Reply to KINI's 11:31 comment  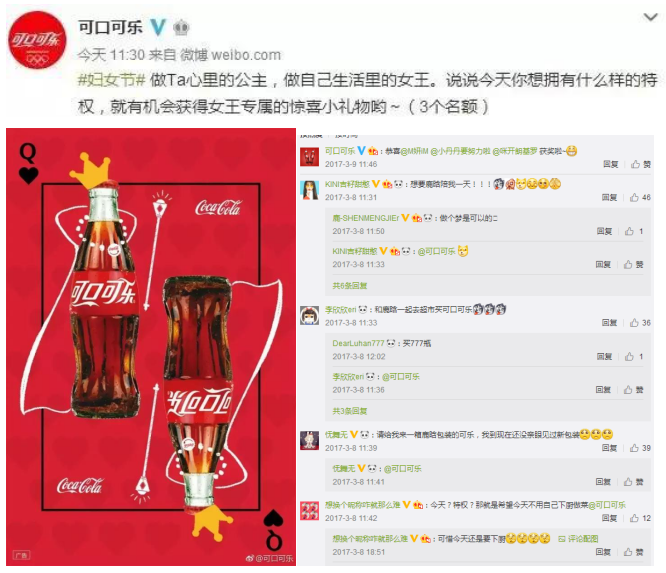[x=609, y=198]
